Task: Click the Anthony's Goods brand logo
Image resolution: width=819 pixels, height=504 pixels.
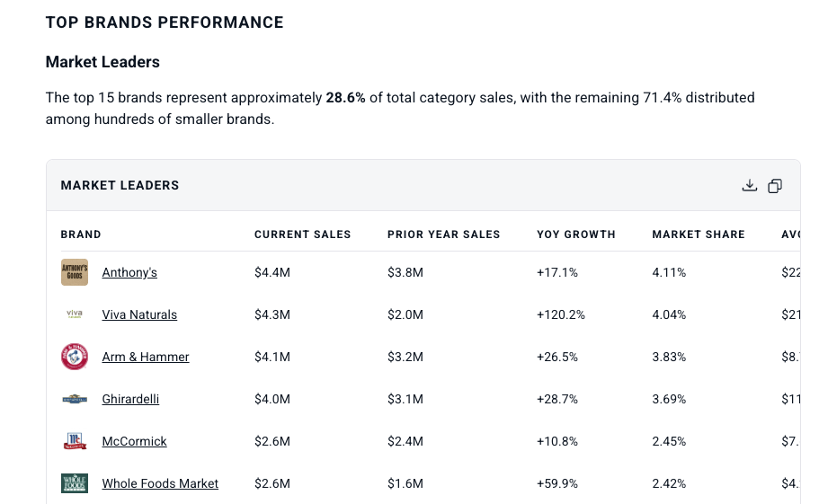Action: pyautogui.click(x=75, y=272)
